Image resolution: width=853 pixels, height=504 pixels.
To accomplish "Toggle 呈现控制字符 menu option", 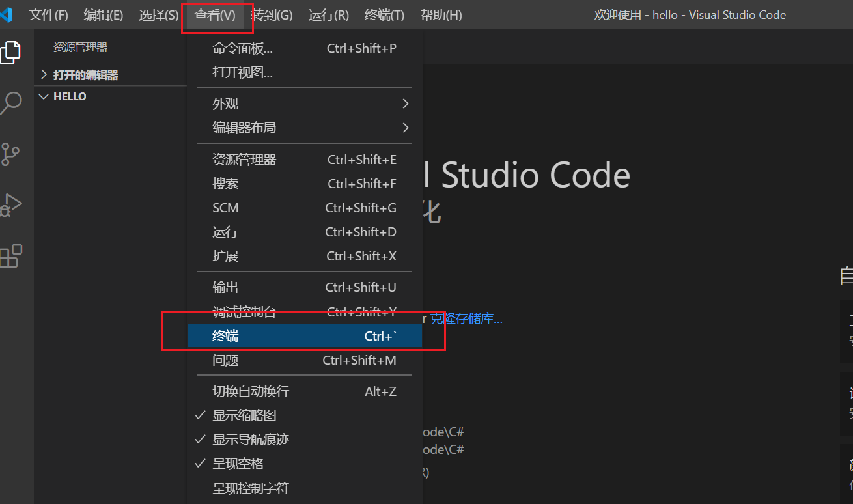I will pyautogui.click(x=305, y=488).
